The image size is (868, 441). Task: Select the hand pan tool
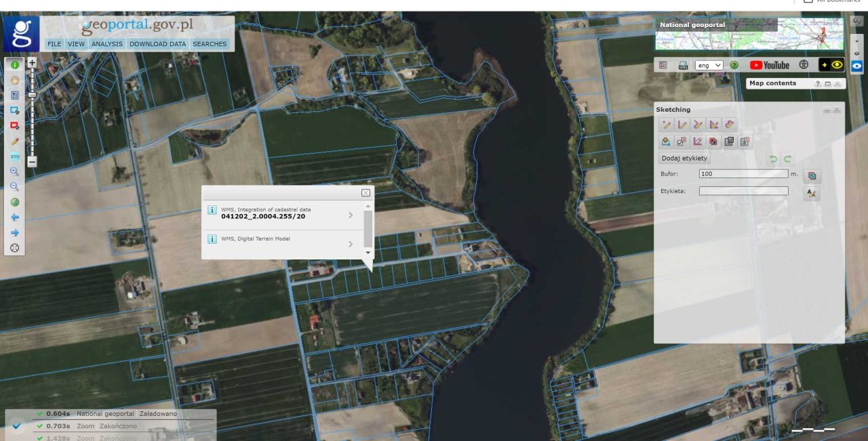pyautogui.click(x=14, y=79)
